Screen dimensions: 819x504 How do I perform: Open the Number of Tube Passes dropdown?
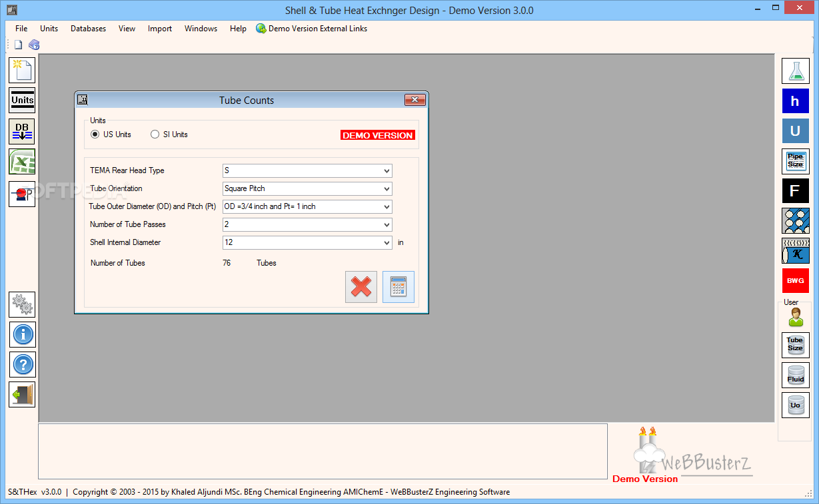click(x=307, y=224)
